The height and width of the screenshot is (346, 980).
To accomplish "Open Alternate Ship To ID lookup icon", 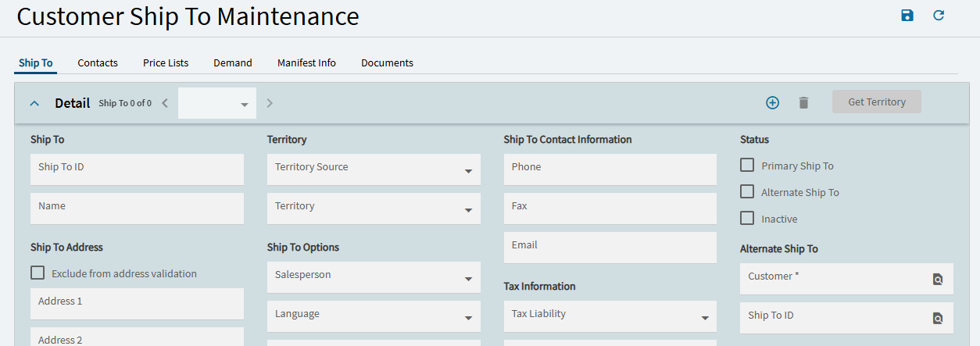I will click(x=938, y=318).
